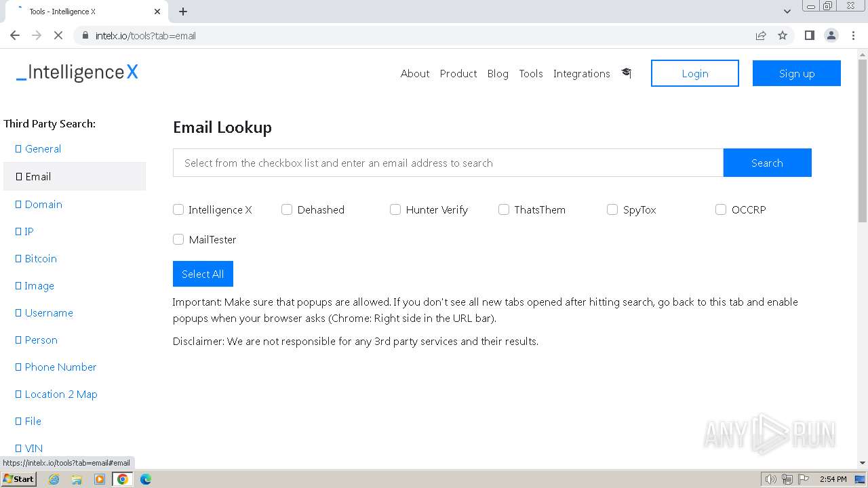Launch Microsoft Edge from the taskbar
The height and width of the screenshot is (488, 868).
[x=146, y=479]
